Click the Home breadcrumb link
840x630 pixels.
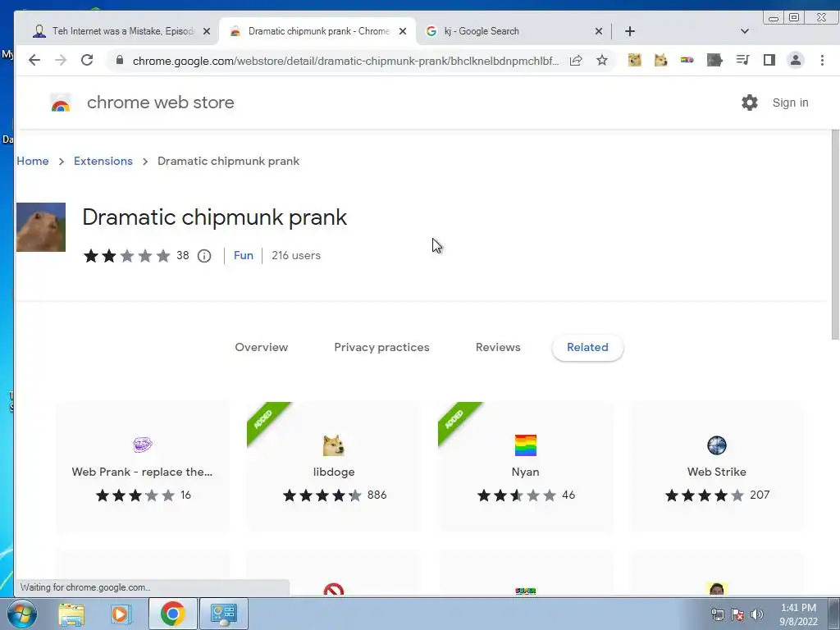tap(33, 162)
